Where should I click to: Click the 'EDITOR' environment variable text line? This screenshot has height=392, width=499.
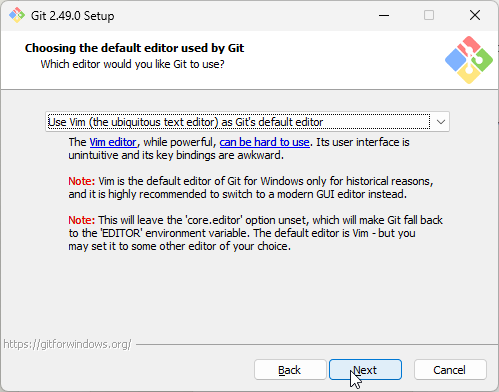[242, 233]
